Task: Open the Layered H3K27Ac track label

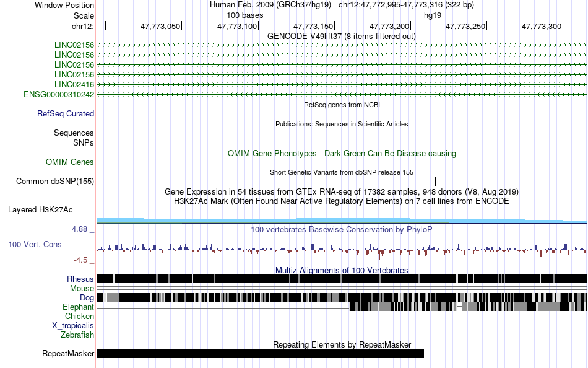Action: 40,210
